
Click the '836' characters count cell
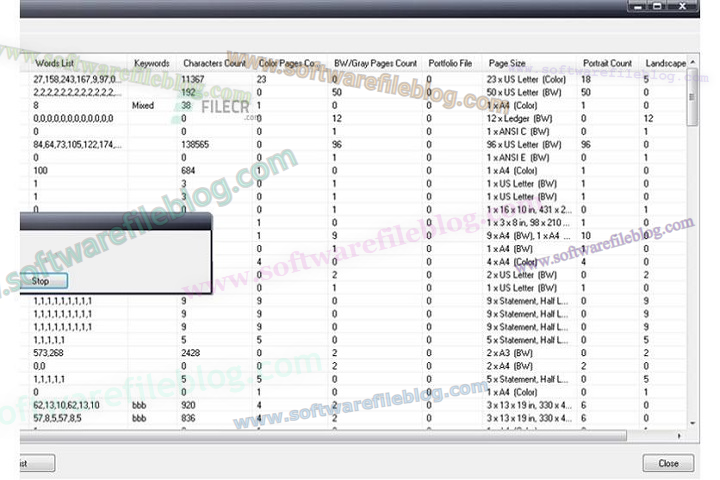[188, 418]
